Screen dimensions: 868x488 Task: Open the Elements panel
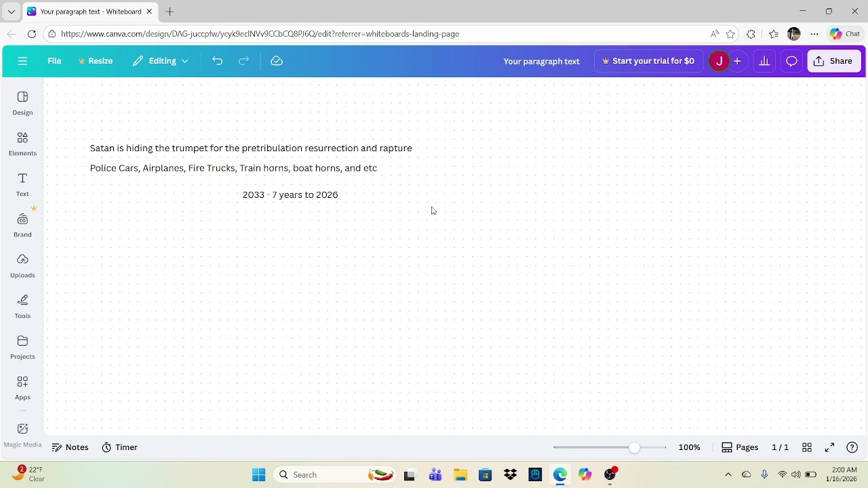point(22,144)
